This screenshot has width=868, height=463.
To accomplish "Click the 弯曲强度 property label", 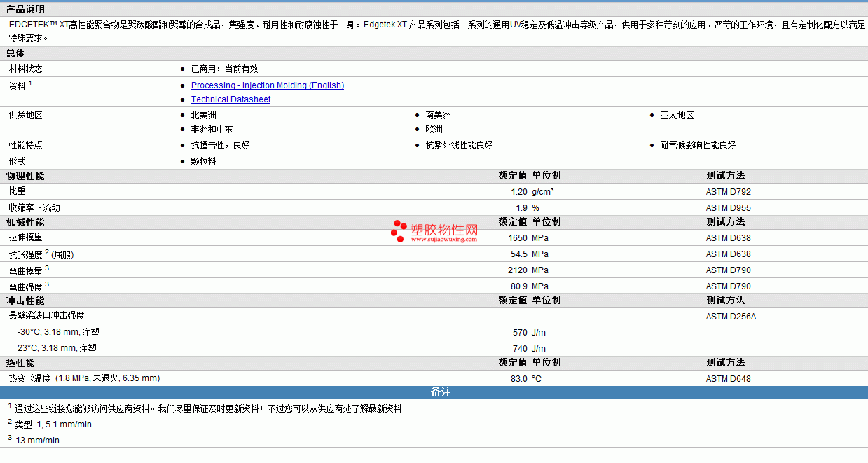I will 29,286.
